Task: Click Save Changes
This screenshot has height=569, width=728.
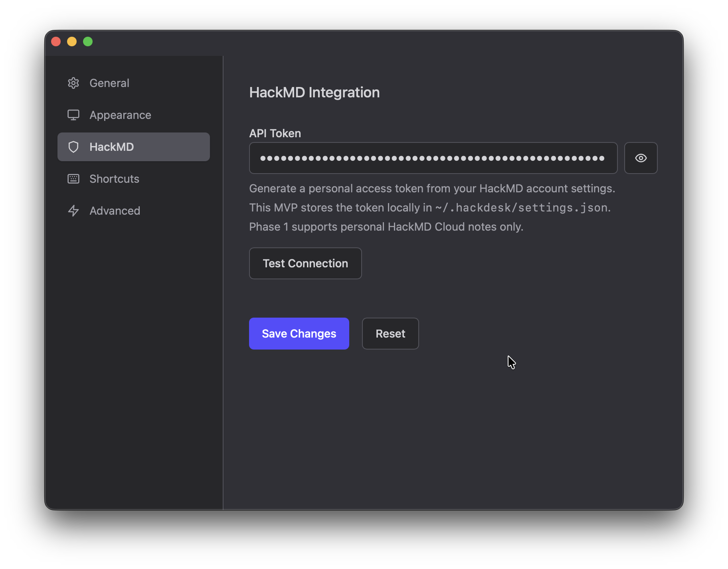Action: 299,334
